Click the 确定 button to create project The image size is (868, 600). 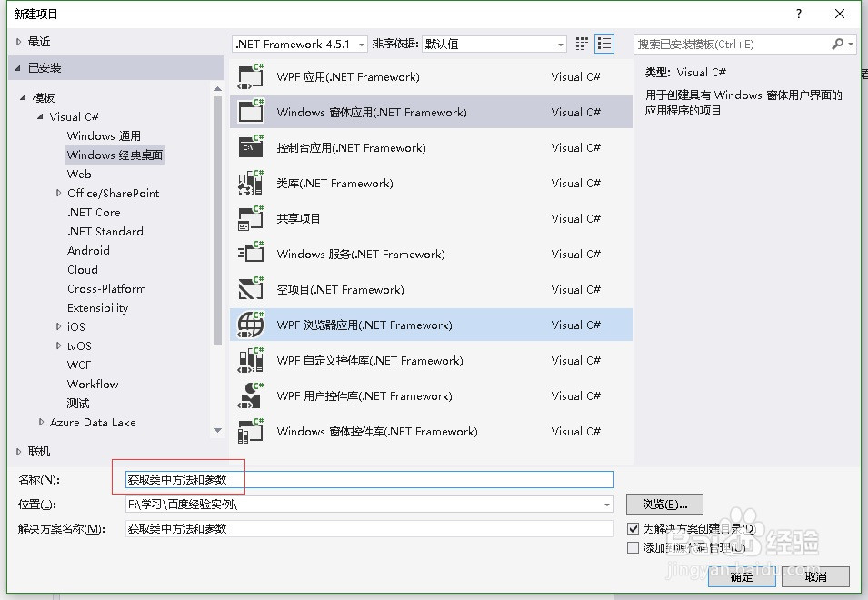[x=742, y=576]
